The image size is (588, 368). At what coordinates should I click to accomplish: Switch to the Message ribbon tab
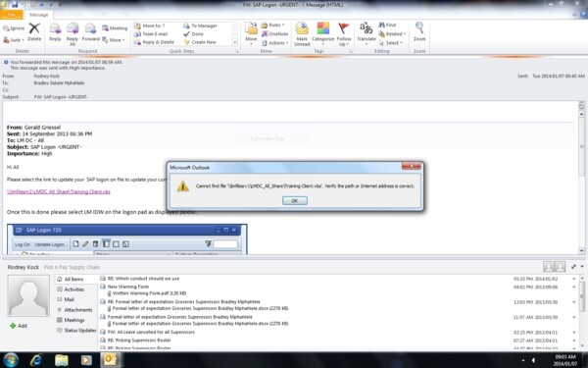(39, 15)
